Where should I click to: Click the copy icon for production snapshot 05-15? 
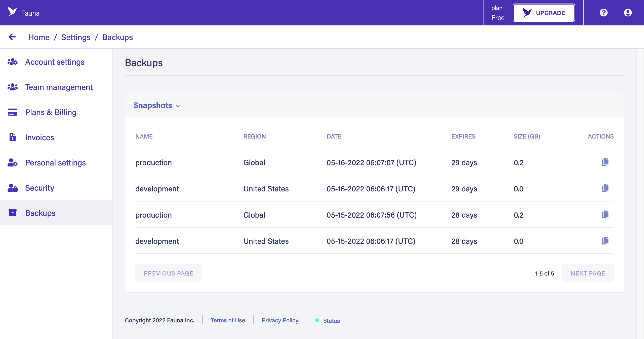(x=605, y=215)
